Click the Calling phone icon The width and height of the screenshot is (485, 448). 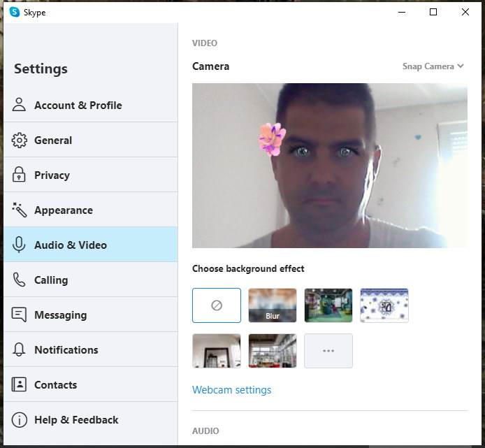click(x=20, y=280)
